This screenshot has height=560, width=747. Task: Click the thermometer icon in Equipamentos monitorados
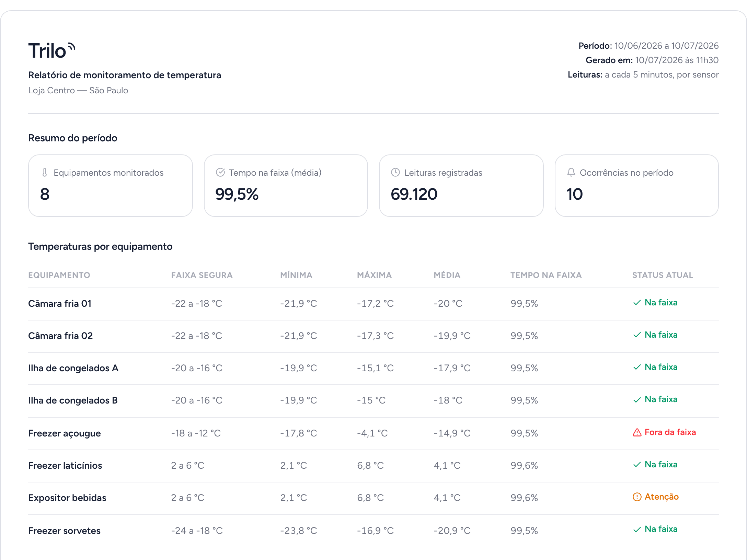pyautogui.click(x=45, y=173)
